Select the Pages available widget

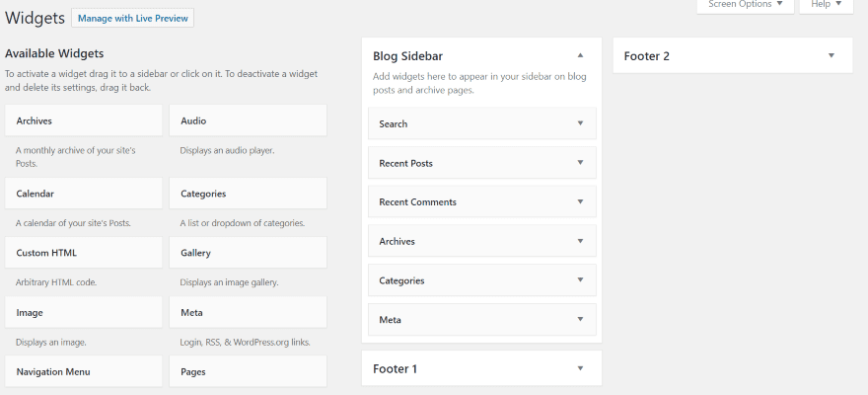coord(248,371)
